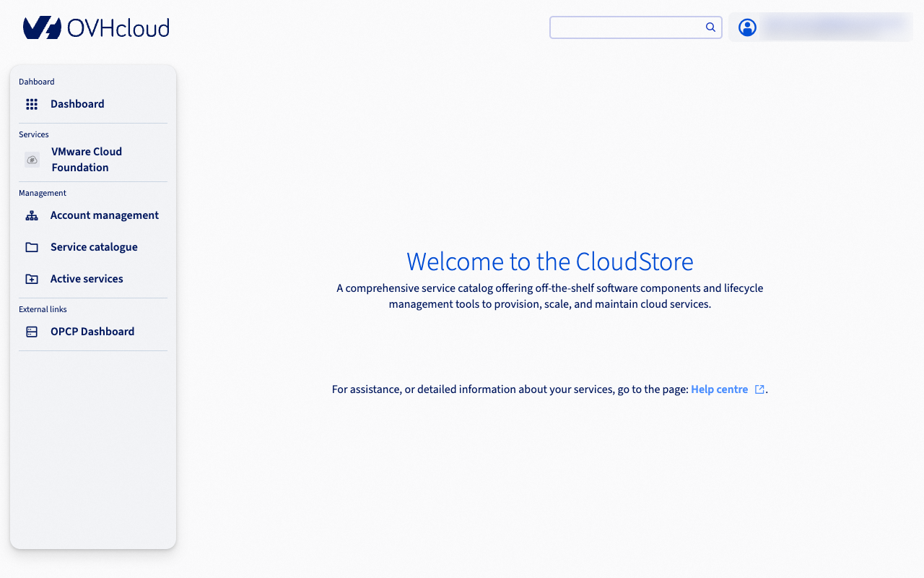
Task: Navigate to Active services
Action: click(87, 278)
